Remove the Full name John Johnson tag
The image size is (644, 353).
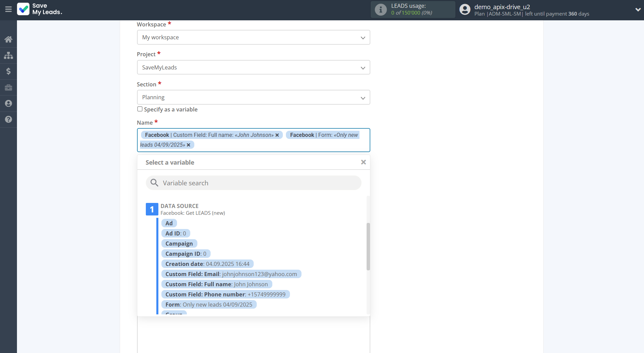pyautogui.click(x=277, y=135)
